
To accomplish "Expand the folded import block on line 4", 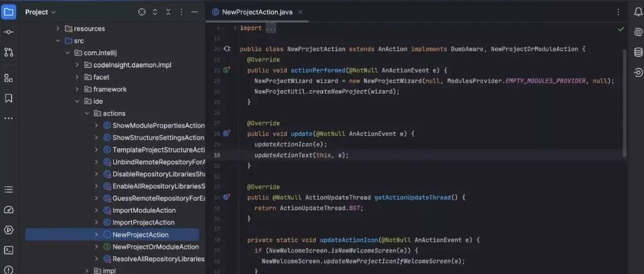I will [235, 28].
